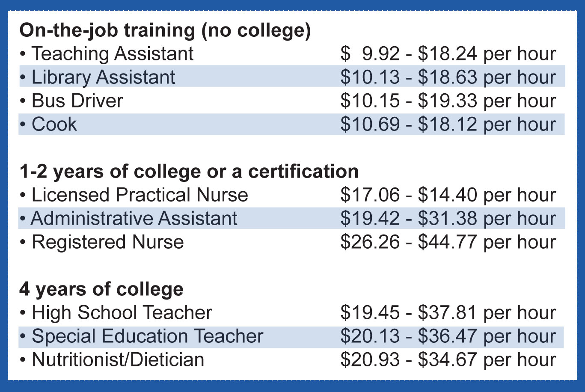The image size is (585, 392).
Task: Select the Administrative Assistant row
Action: pos(291,218)
